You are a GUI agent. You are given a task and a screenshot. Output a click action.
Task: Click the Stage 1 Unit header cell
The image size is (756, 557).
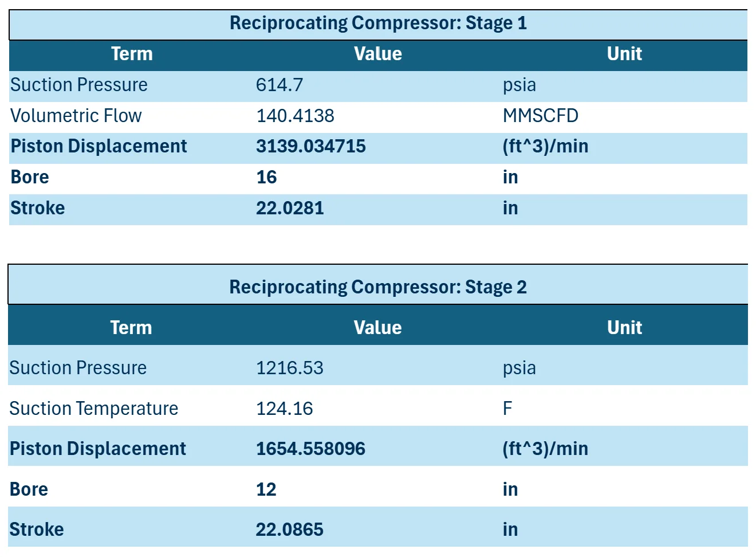pyautogui.click(x=624, y=55)
